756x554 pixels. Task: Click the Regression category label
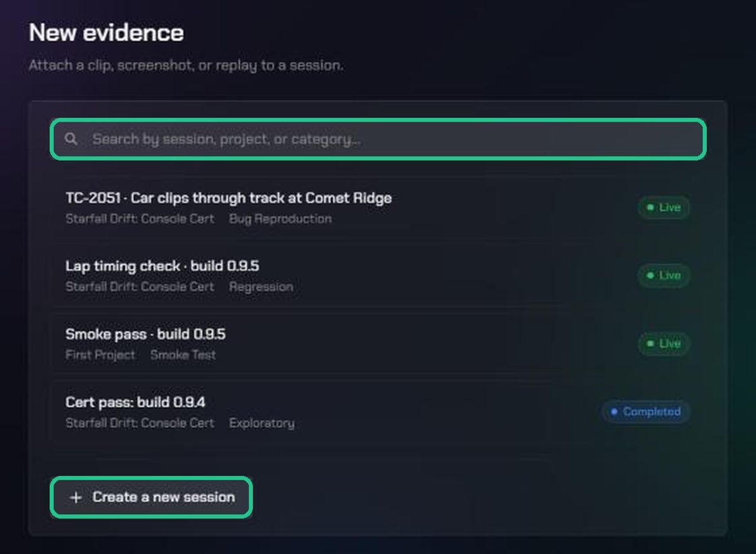[261, 287]
